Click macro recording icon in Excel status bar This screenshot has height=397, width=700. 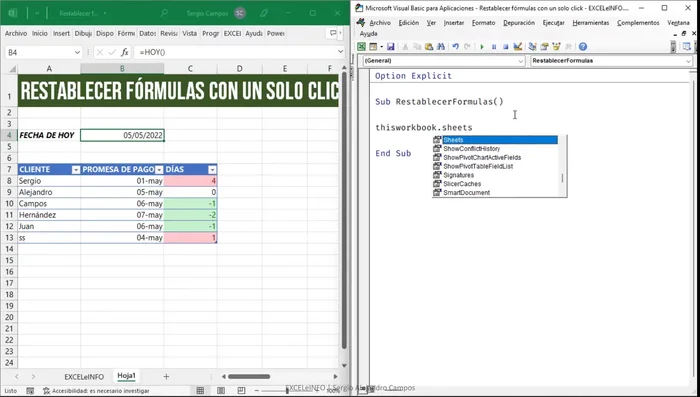(30, 391)
